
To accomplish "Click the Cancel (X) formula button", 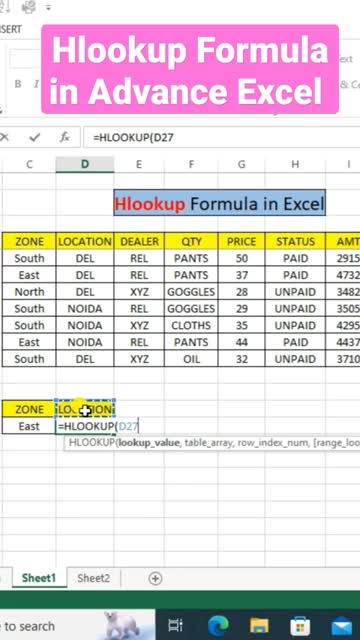I will [4, 138].
